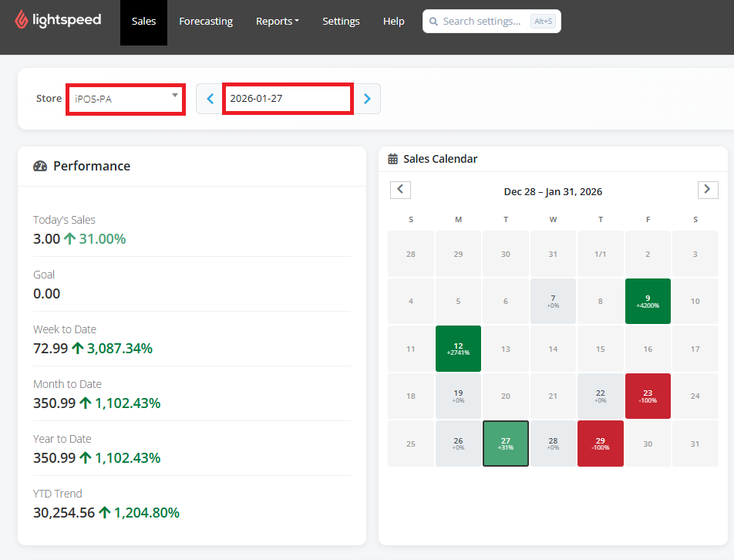Click the search magnifier icon
Image resolution: width=734 pixels, height=560 pixels.
click(433, 22)
